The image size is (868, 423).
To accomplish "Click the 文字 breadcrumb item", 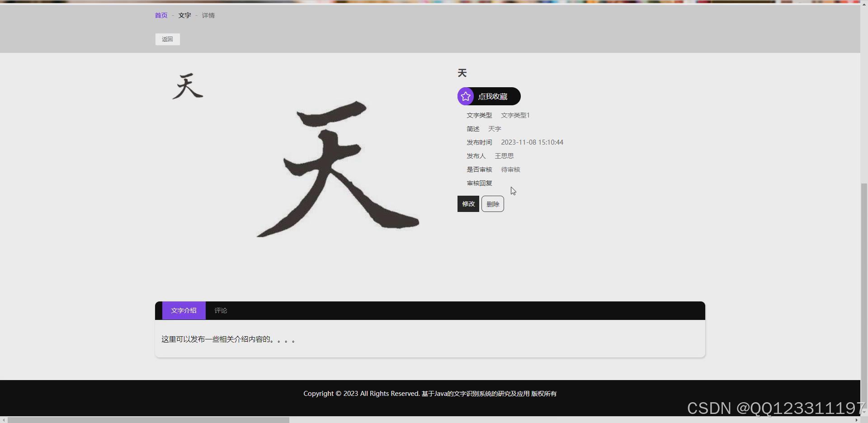I will tap(184, 15).
